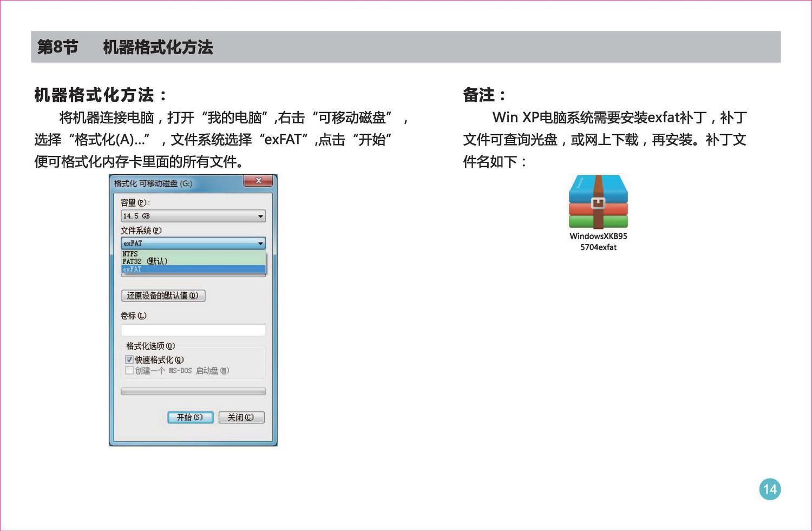
Task: Toggle the 快速格式化 checkbox
Action: 129,359
